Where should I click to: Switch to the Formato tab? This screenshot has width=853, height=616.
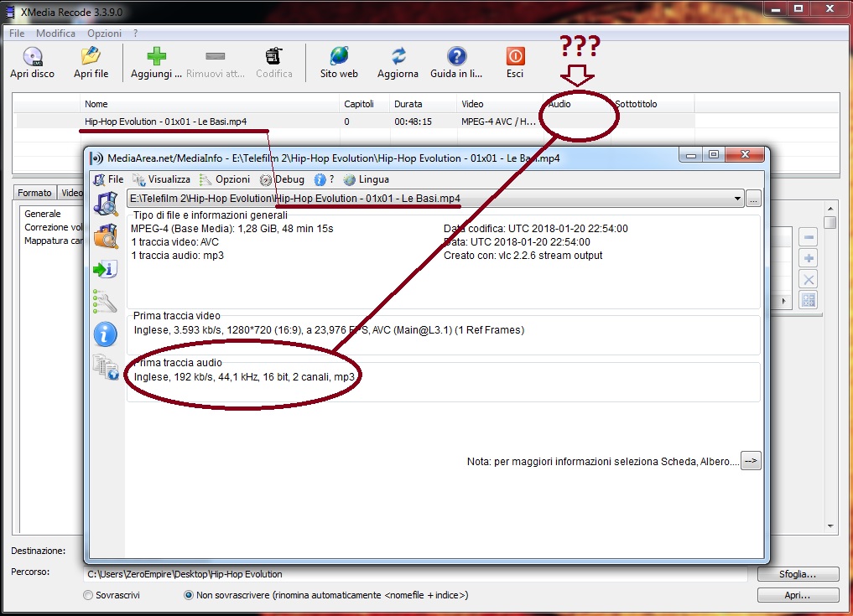(34, 193)
